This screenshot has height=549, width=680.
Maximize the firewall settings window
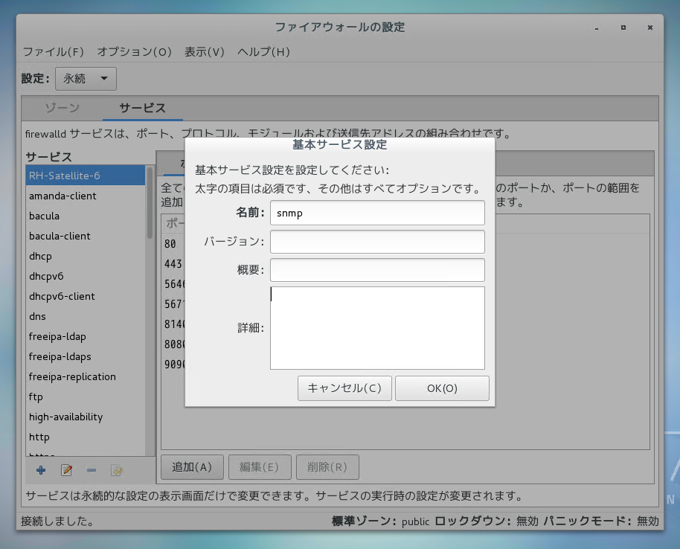tap(623, 28)
